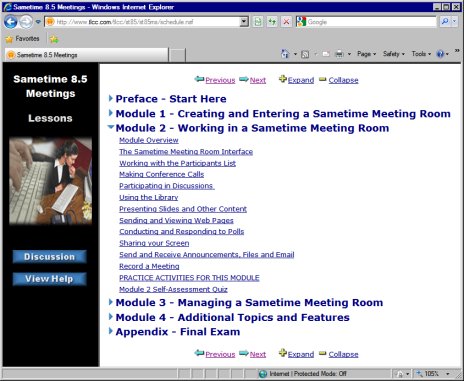Open a new blank tab

tap(177, 55)
